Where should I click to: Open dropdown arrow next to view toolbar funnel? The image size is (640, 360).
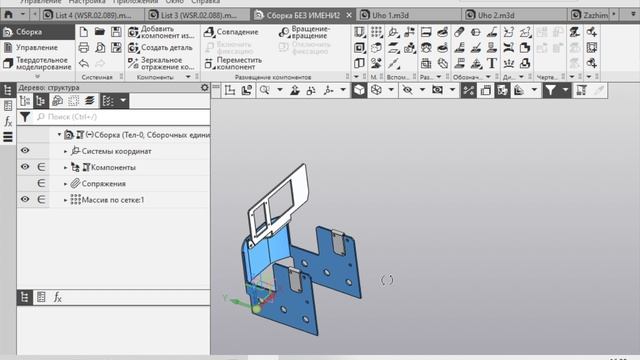coord(565,90)
